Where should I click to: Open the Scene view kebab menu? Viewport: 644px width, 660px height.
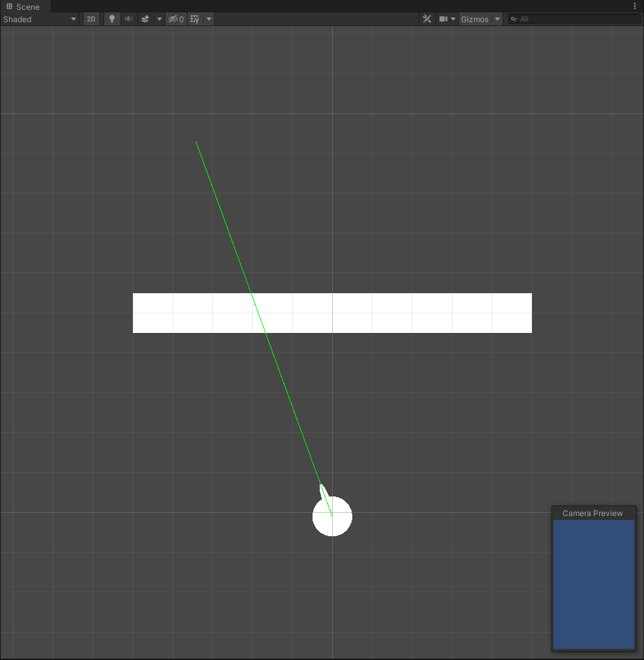[635, 6]
